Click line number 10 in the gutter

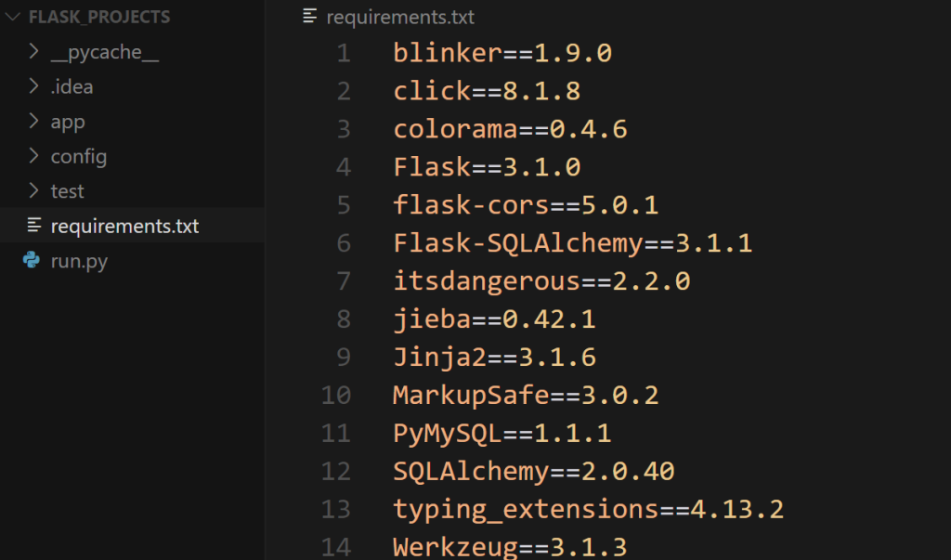336,396
